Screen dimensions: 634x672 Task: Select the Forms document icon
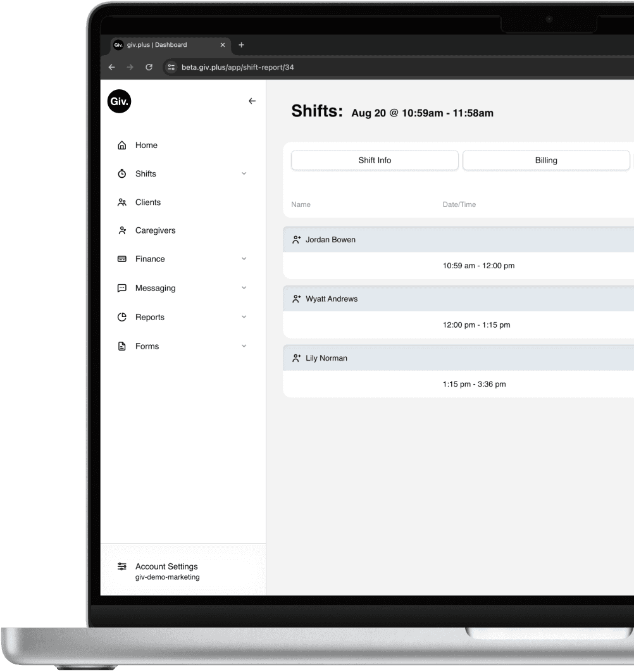[121, 345]
